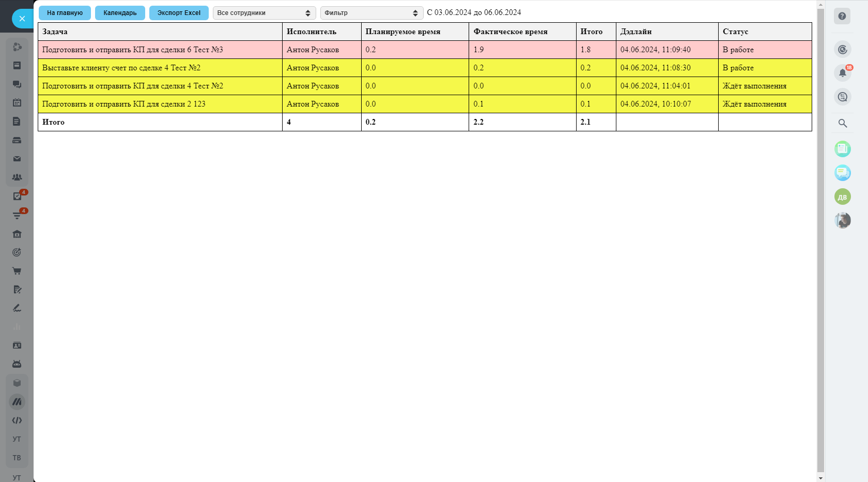This screenshot has width=868, height=482.
Task: Close the report panel with the X button
Action: click(x=22, y=19)
